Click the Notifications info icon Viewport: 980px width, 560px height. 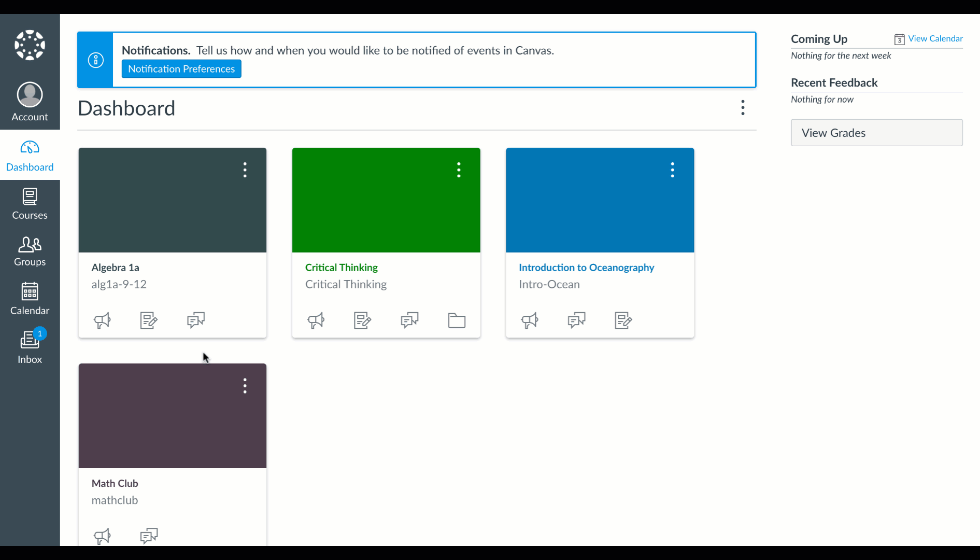(x=95, y=60)
